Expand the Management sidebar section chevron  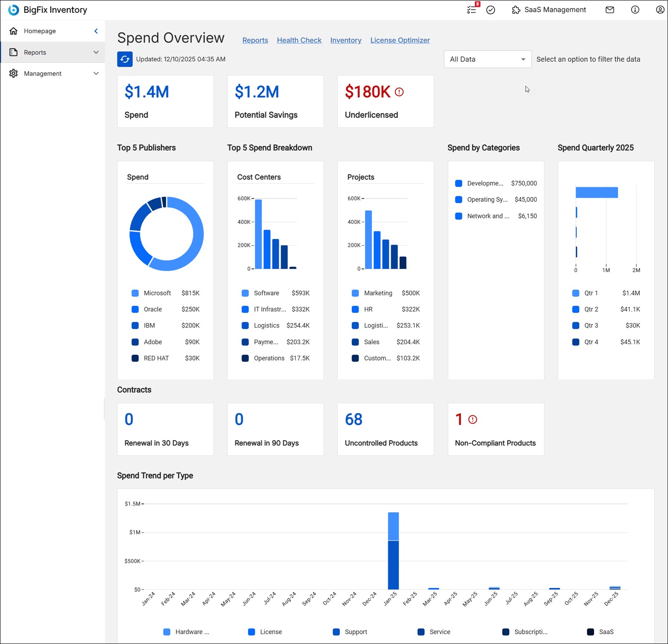(96, 73)
